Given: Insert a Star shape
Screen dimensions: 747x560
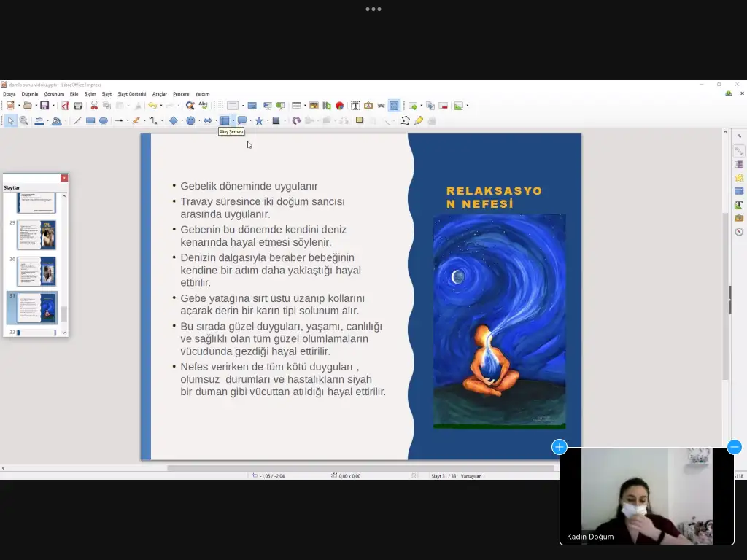Looking at the screenshot, I should pyautogui.click(x=259, y=121).
